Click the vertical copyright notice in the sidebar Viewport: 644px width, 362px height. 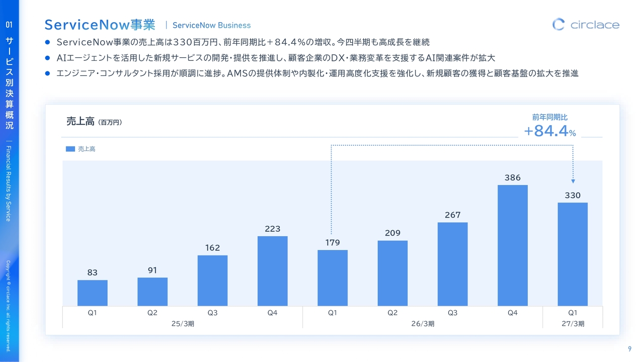[9, 306]
